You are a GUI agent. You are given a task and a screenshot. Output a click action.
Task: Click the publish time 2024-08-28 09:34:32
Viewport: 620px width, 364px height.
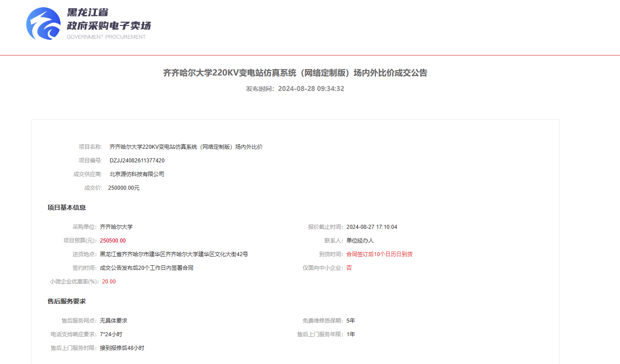311,89
